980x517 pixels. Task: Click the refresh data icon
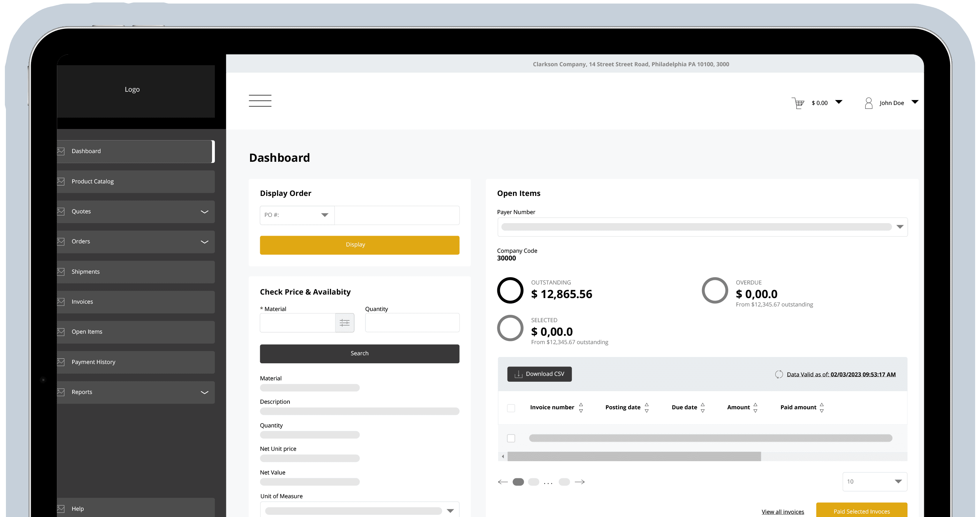[779, 374]
